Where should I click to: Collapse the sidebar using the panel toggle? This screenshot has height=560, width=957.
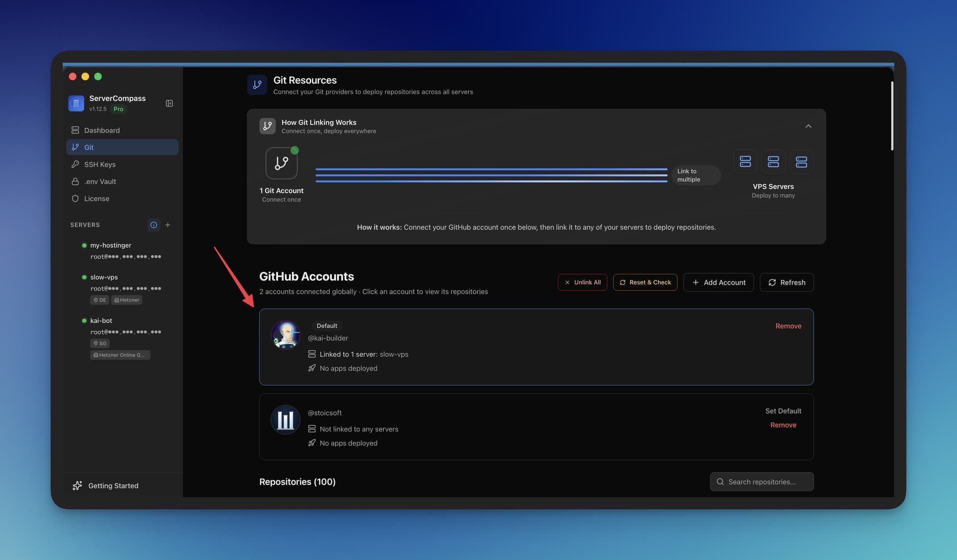click(169, 103)
